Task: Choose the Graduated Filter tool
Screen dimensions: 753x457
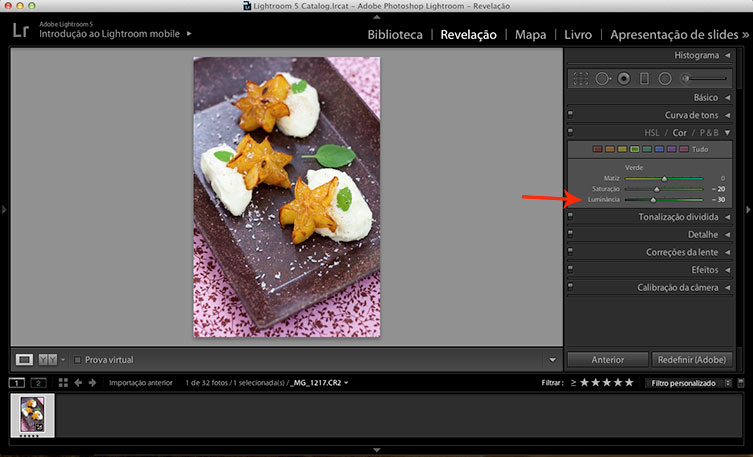Action: (644, 78)
